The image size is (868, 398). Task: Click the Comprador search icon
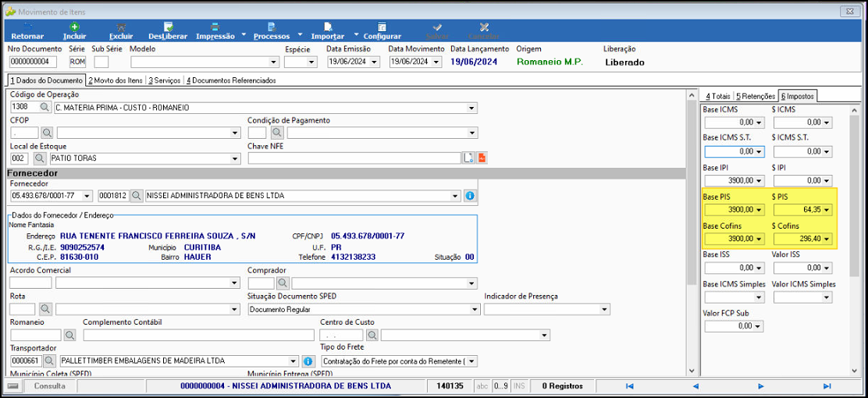283,283
